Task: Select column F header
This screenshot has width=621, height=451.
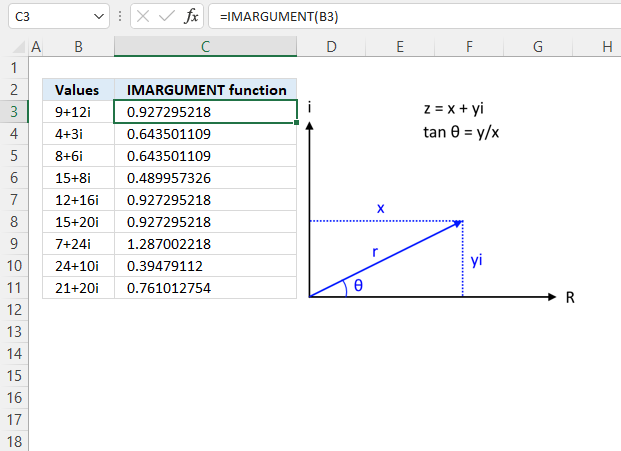Action: pos(469,47)
